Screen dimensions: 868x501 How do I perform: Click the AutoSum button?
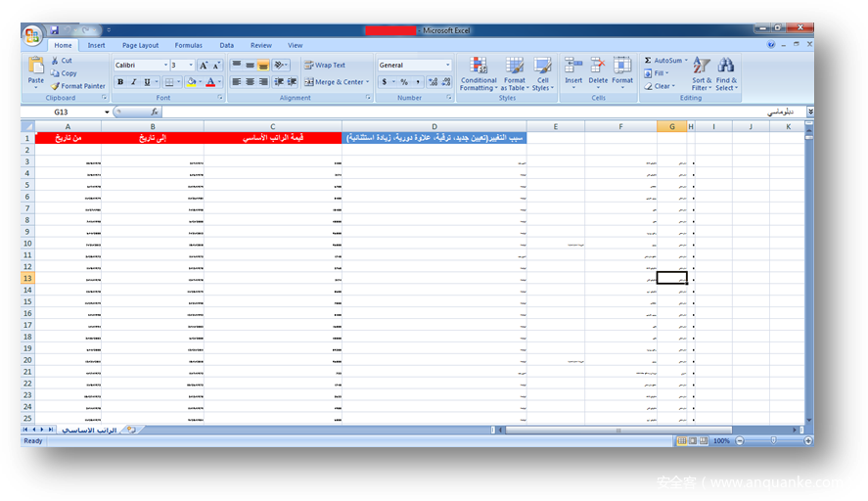pos(664,61)
